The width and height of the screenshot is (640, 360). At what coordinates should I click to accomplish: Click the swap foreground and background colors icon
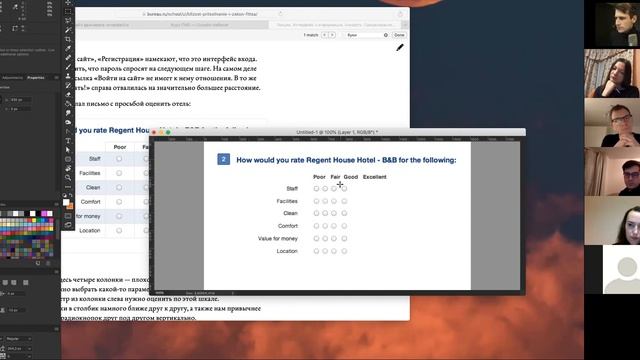click(71, 196)
